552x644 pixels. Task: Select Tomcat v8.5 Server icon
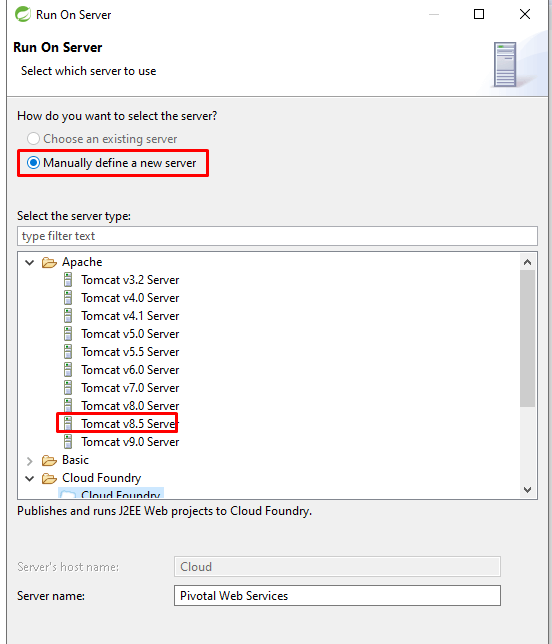tap(68, 423)
